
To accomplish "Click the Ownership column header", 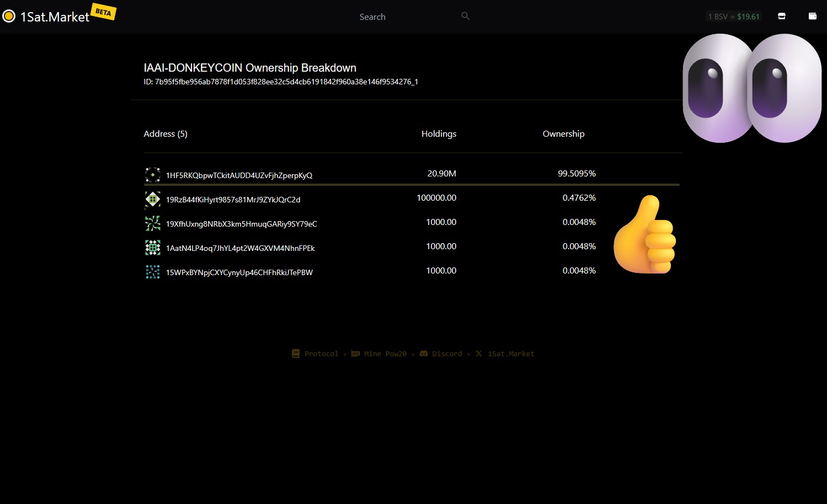I will pyautogui.click(x=563, y=134).
